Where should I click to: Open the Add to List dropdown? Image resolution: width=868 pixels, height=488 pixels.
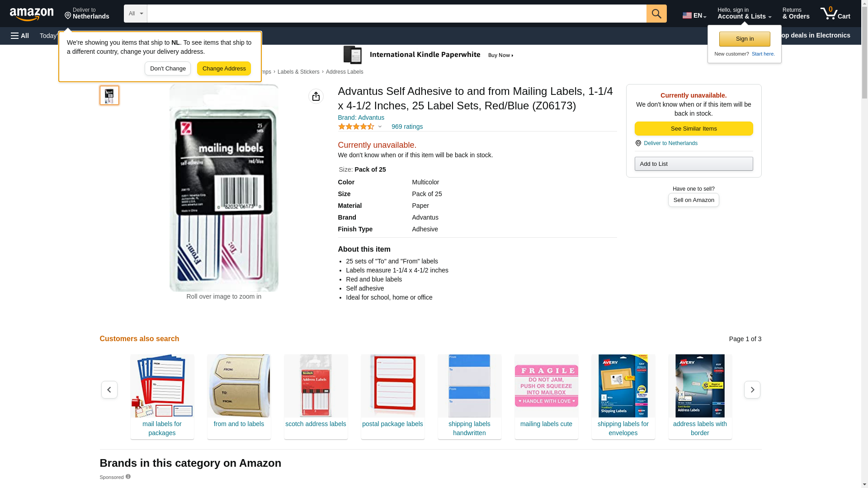click(693, 164)
